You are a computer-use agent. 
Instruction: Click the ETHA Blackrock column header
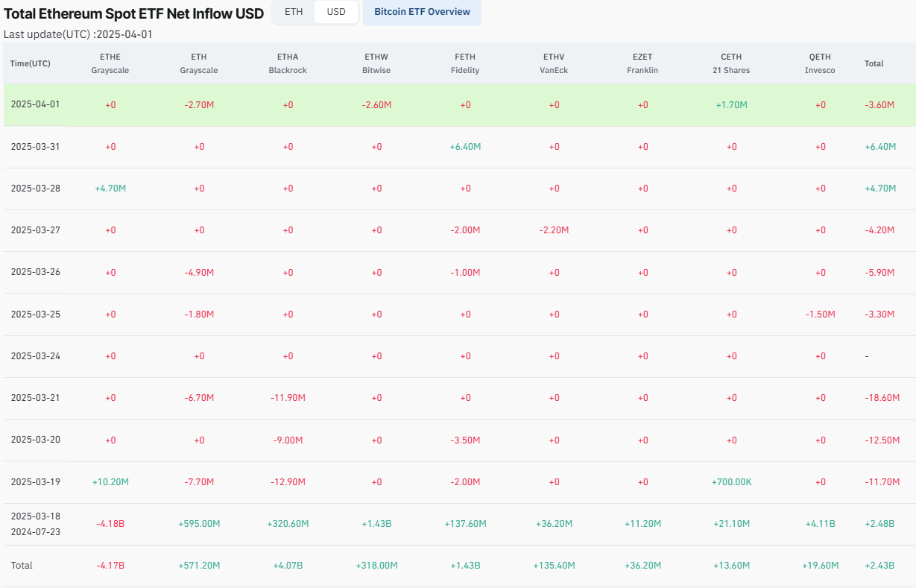coord(288,63)
